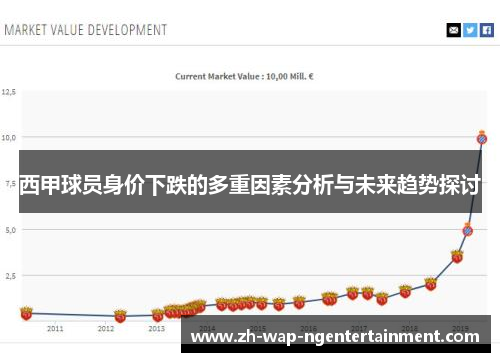The width and height of the screenshot is (500, 362).
Task: Click the 2012 x-axis label
Action: 106,329
